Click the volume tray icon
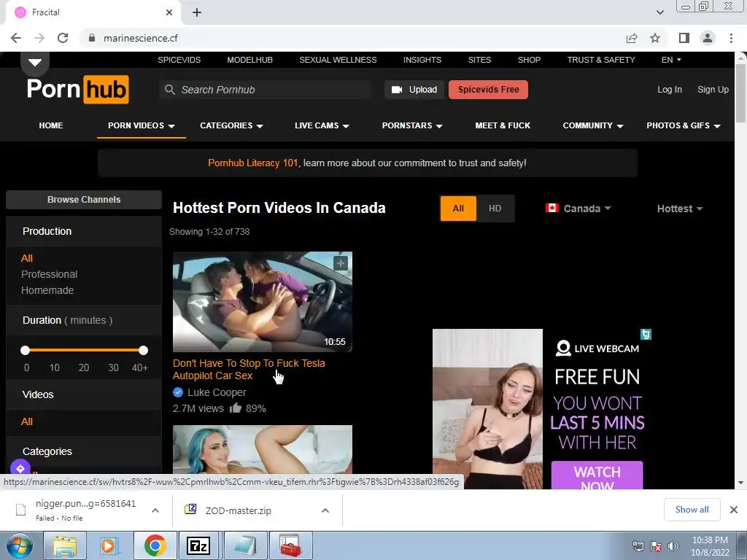Viewport: 747px width, 560px height. click(673, 546)
